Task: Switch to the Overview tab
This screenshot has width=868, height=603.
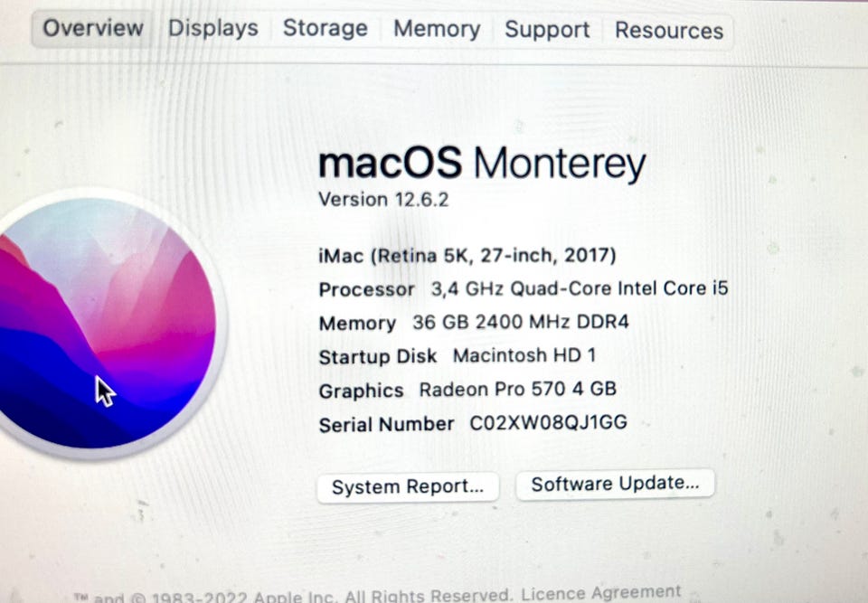Action: coord(93,29)
